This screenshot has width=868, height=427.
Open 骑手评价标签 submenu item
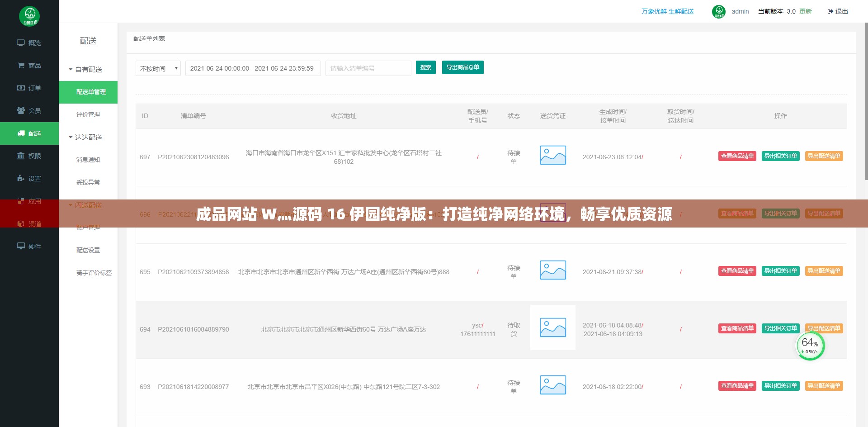[94, 273]
